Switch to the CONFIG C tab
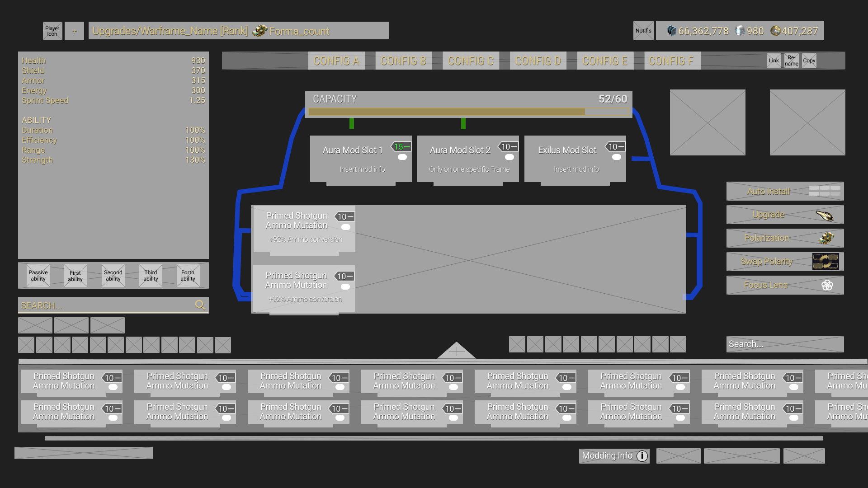The width and height of the screenshot is (868, 488). pyautogui.click(x=471, y=61)
